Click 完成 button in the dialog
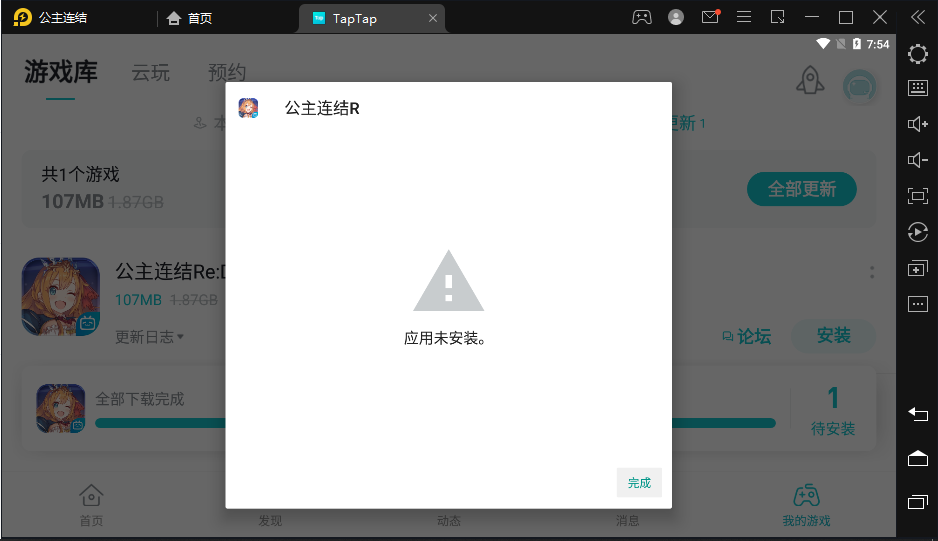Image resolution: width=938 pixels, height=541 pixels. pyautogui.click(x=639, y=483)
